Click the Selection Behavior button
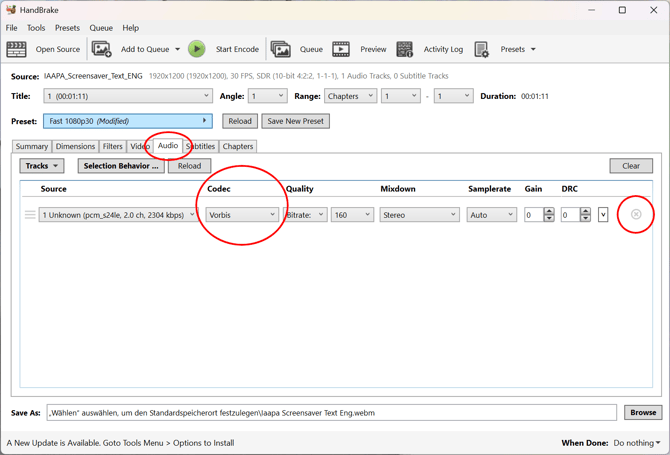The width and height of the screenshot is (670, 455). click(x=121, y=166)
